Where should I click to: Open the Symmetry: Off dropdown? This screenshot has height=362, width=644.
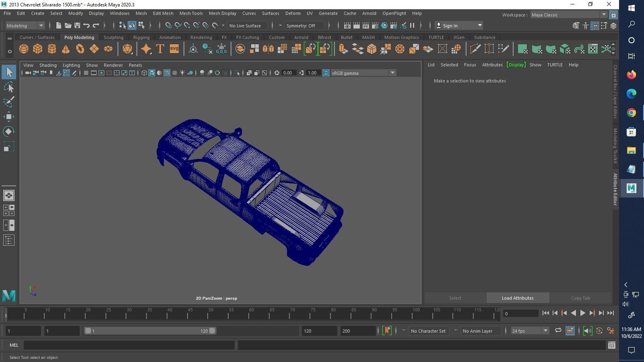pos(304,25)
